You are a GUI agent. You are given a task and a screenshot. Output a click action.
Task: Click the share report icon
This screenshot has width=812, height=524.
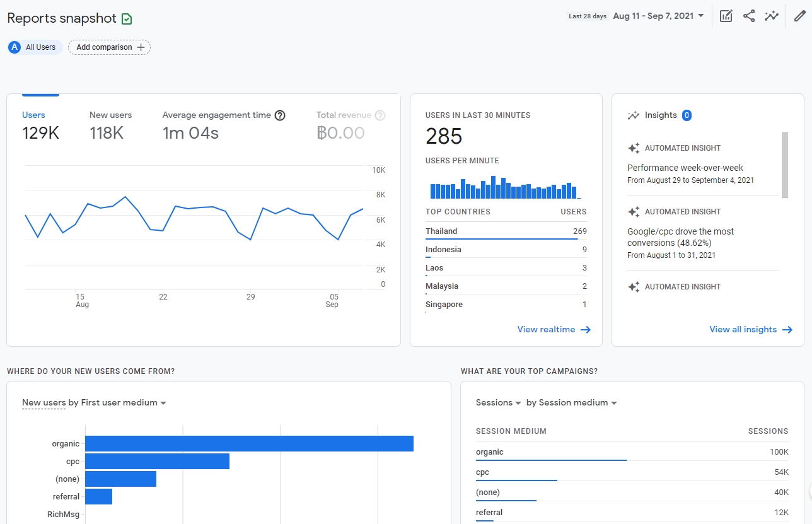click(749, 16)
